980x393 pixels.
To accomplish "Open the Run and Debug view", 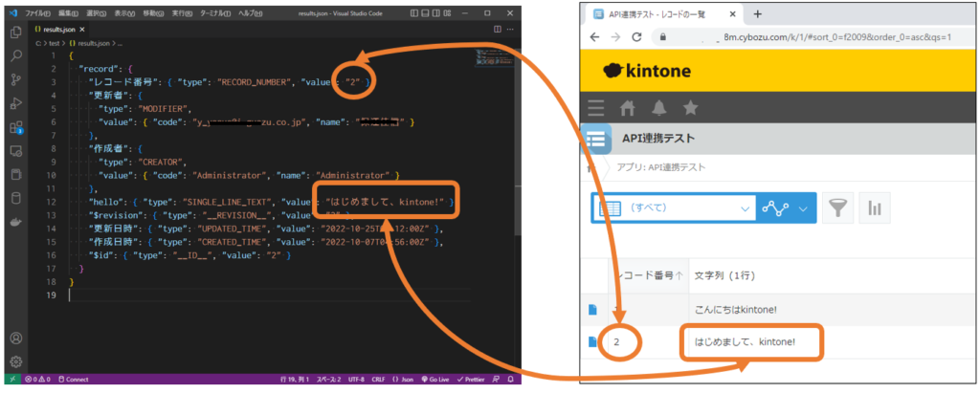I will 16,103.
